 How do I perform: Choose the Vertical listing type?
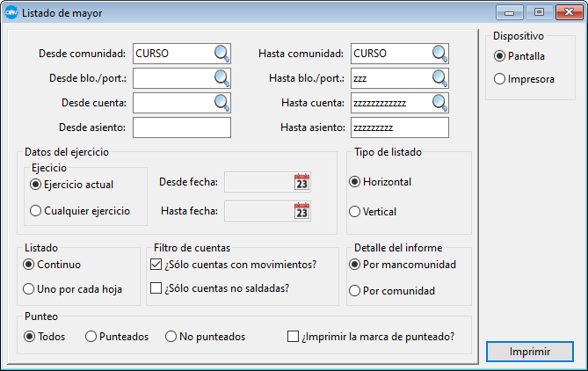click(355, 211)
